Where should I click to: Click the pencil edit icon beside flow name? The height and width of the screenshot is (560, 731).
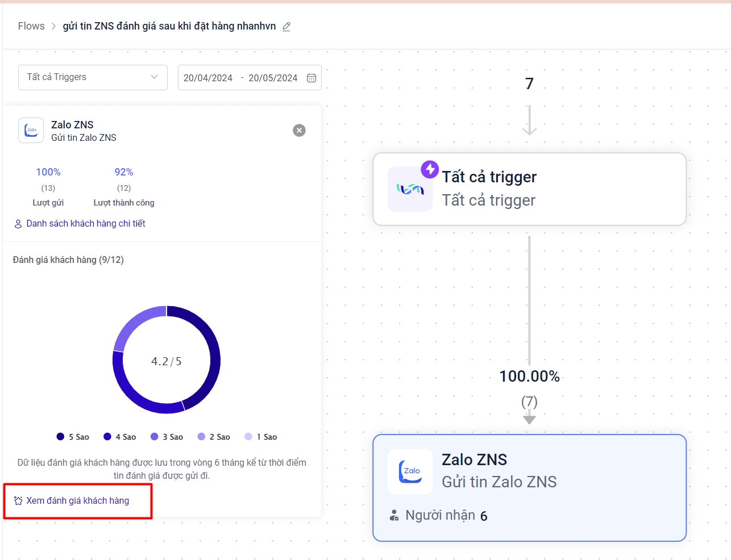(286, 27)
